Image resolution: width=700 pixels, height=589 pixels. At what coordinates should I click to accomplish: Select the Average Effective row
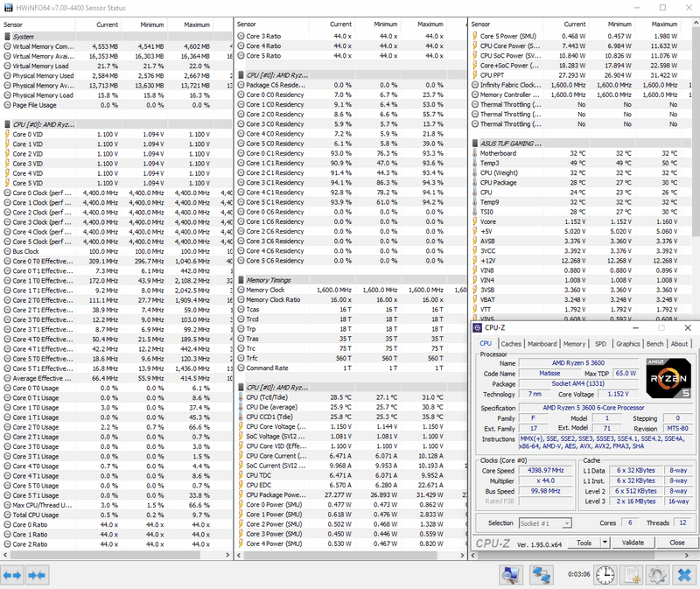(x=116, y=378)
